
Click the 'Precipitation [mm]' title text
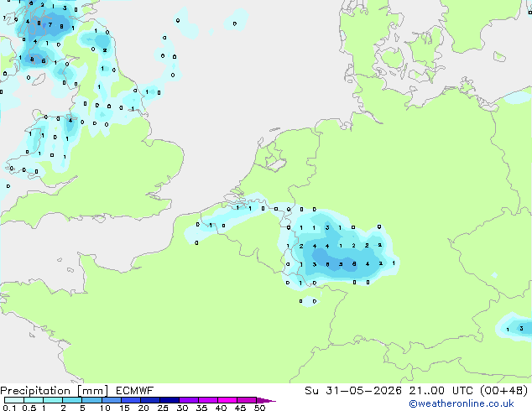55,391
